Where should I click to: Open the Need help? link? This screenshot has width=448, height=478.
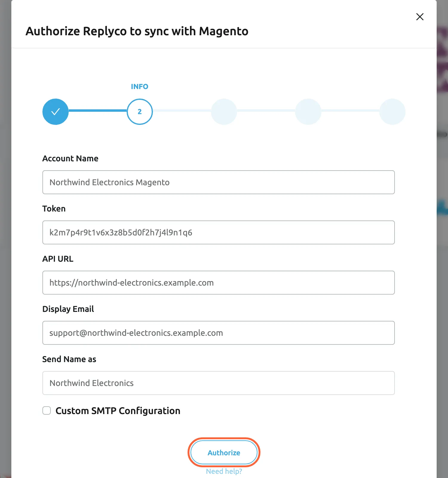pos(224,471)
